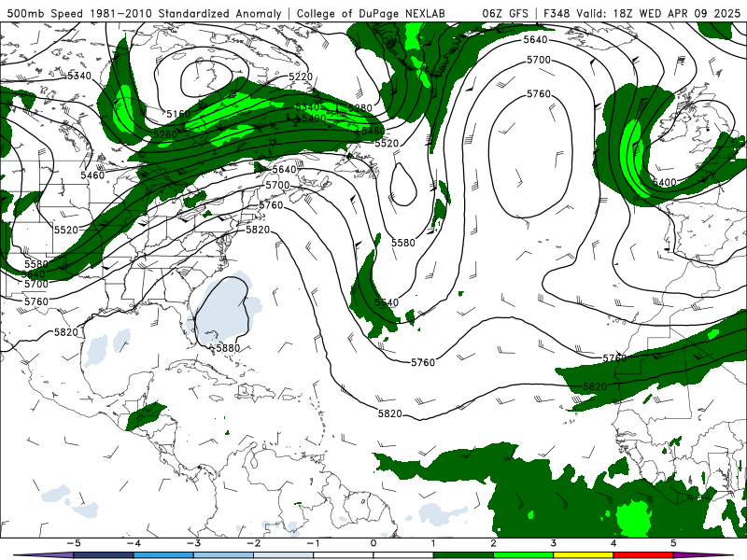
Task: Click the 5400 contour label near the British Isles
Action: tap(665, 182)
